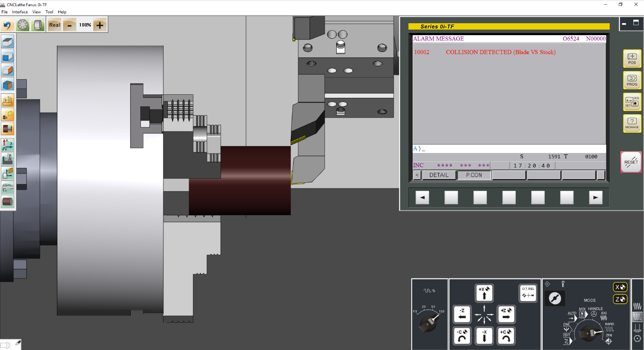The height and width of the screenshot is (350, 644).
Task: Click the green tool offset axes icon
Action: click(x=8, y=173)
